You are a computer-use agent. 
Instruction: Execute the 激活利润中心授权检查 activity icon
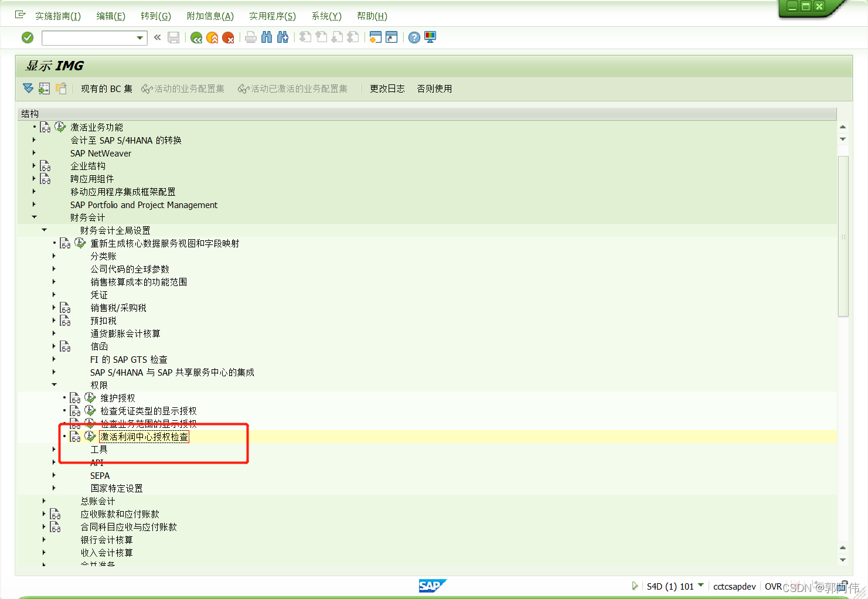point(90,436)
